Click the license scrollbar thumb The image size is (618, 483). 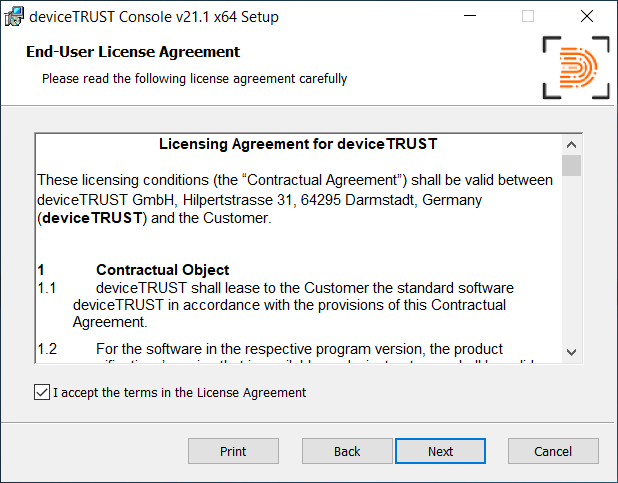coord(571,165)
